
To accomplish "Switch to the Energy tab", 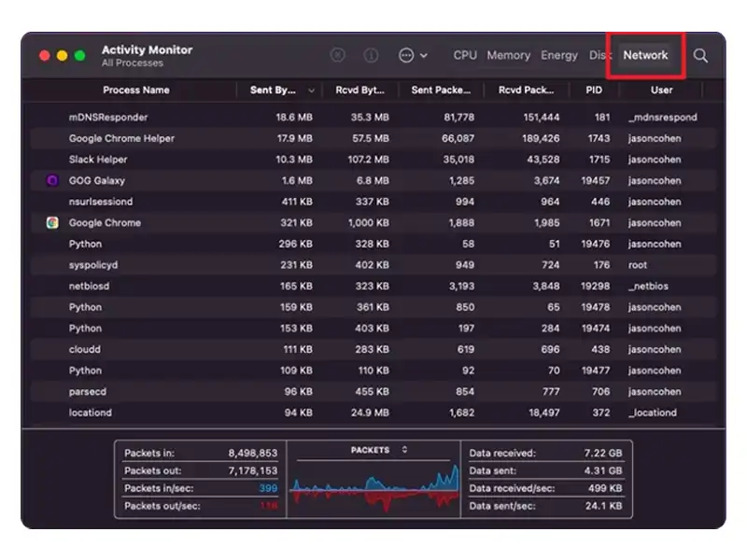I will [558, 55].
